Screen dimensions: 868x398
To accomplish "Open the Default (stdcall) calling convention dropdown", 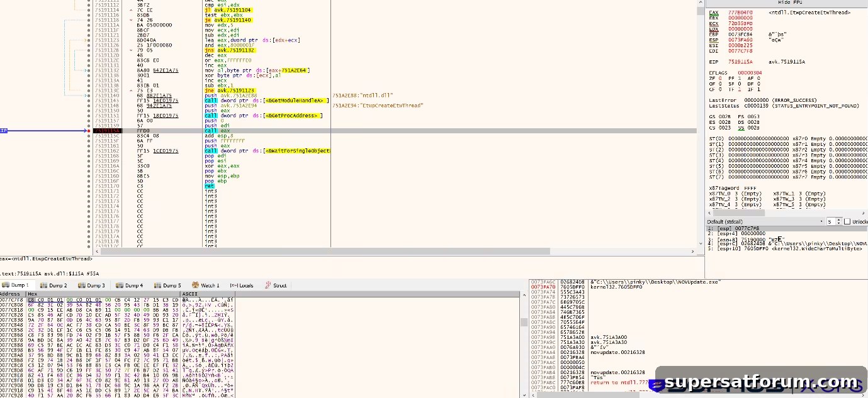I will pos(765,221).
